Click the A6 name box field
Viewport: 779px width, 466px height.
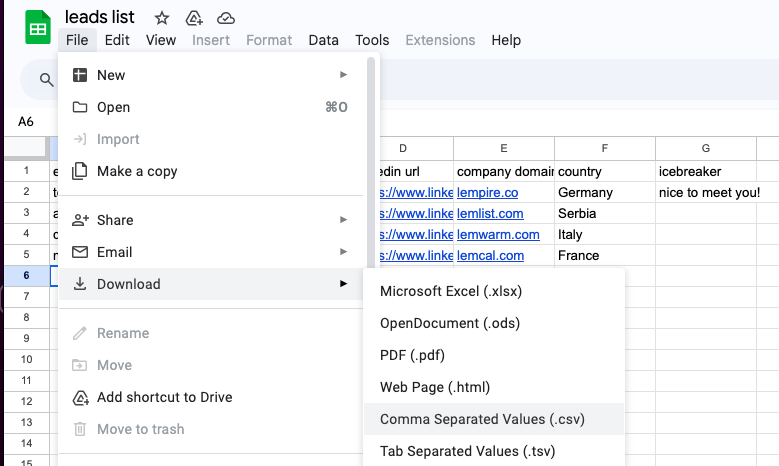click(x=26, y=121)
